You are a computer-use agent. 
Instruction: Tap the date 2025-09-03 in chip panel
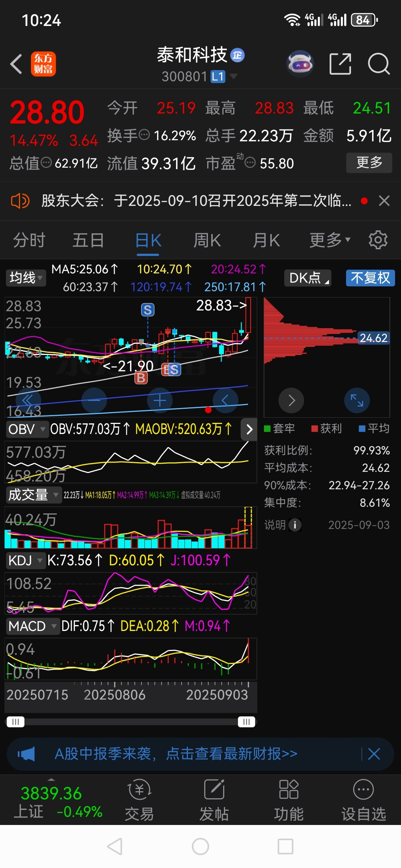[x=359, y=525]
